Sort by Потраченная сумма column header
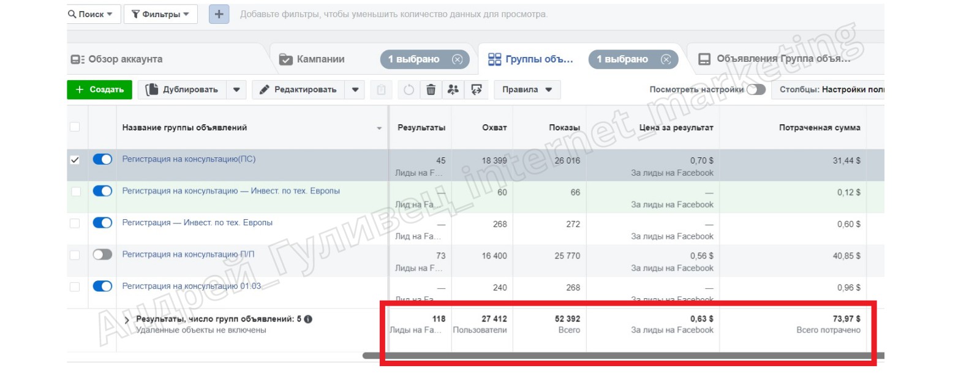Viewport: 980px width, 379px height. click(x=820, y=127)
